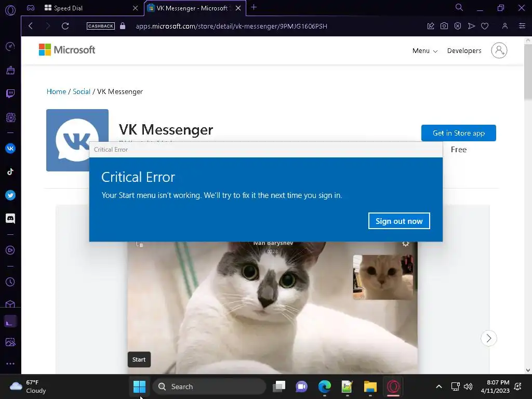Click the Microsoft sign-in avatar
Image resolution: width=532 pixels, height=399 pixels.
pyautogui.click(x=499, y=50)
